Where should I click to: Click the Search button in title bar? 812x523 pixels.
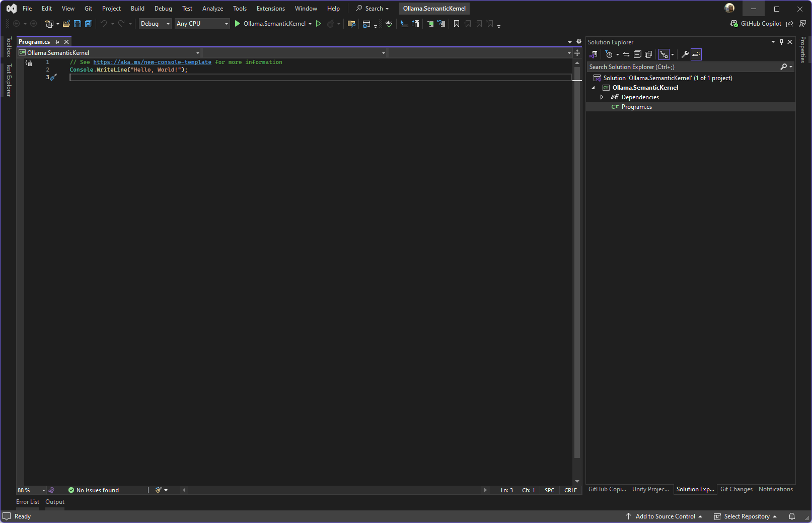point(373,9)
